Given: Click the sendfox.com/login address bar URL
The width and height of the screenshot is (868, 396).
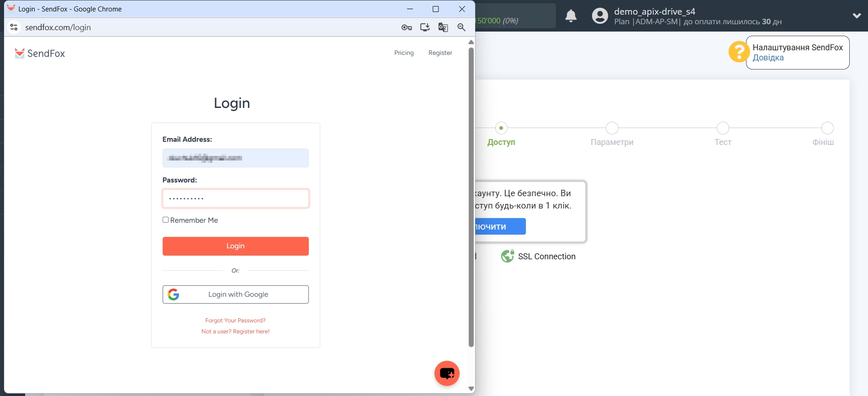Looking at the screenshot, I should (58, 27).
